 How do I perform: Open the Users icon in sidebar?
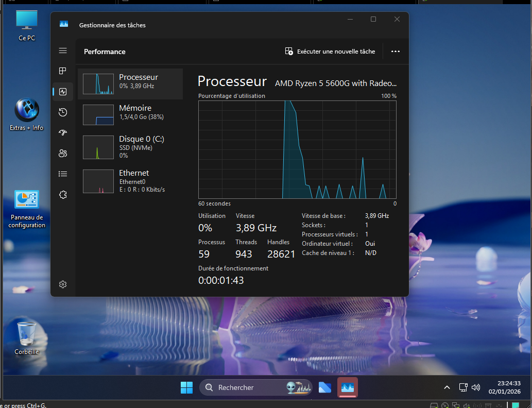pos(63,153)
